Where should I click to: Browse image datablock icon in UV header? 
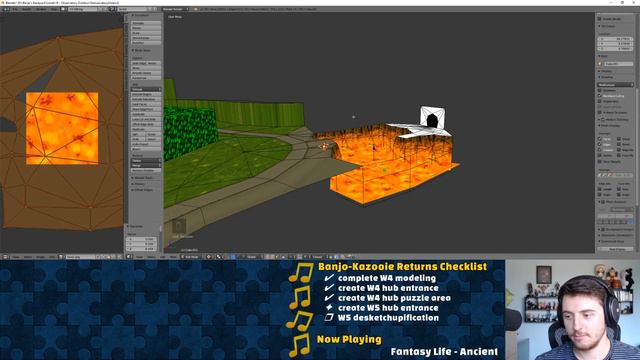point(61,257)
